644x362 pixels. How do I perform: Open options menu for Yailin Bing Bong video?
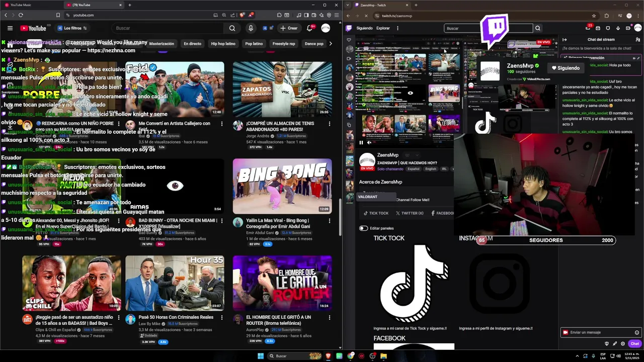[330, 221]
